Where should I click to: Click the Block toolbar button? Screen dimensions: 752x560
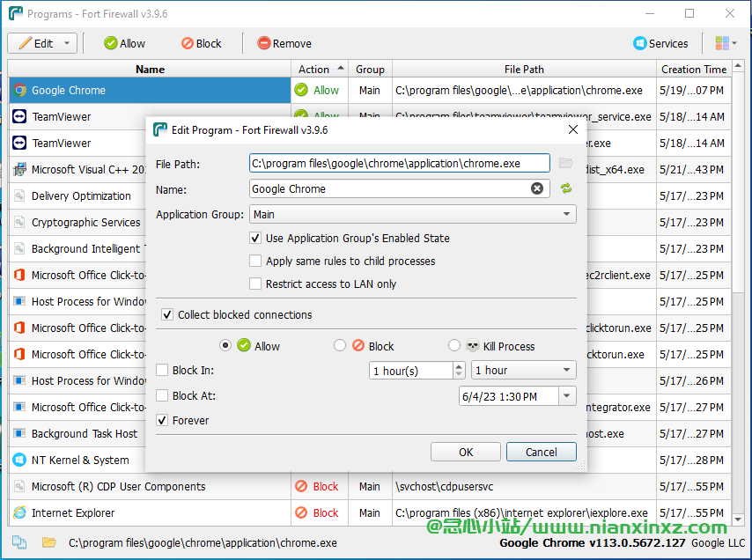click(x=202, y=44)
